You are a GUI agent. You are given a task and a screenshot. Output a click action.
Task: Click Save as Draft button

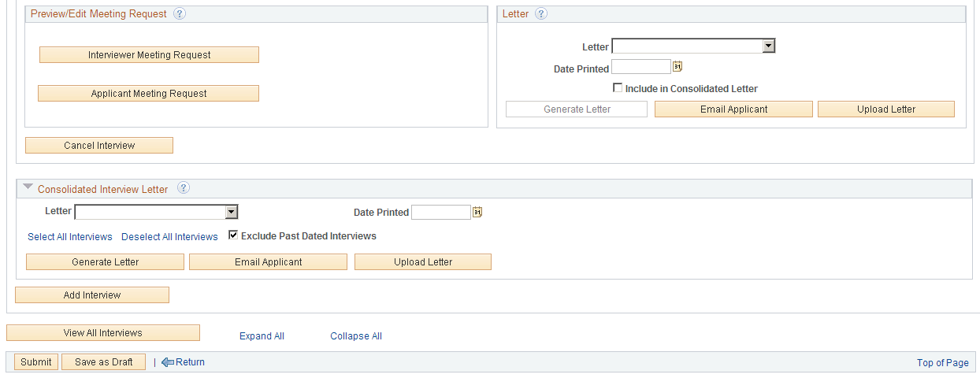103,362
